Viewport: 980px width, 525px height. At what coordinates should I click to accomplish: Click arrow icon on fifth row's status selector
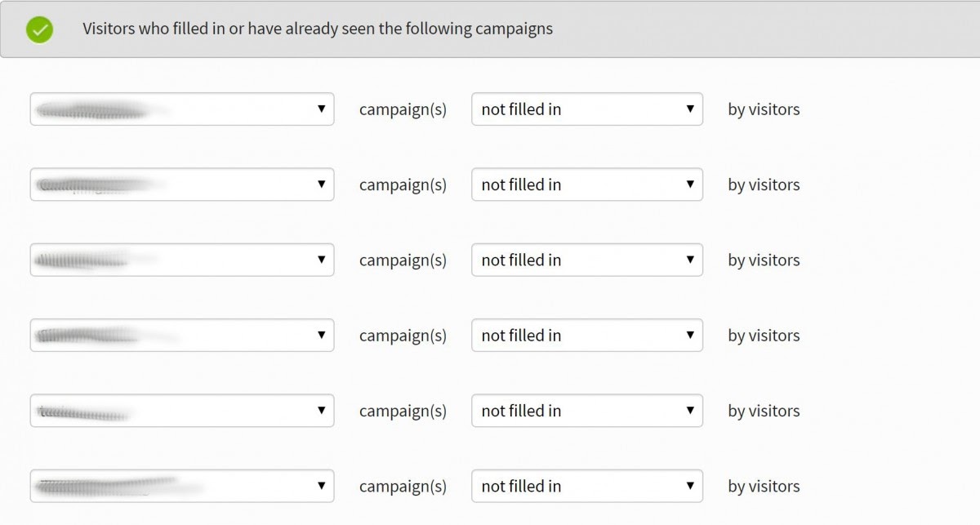[x=690, y=411]
